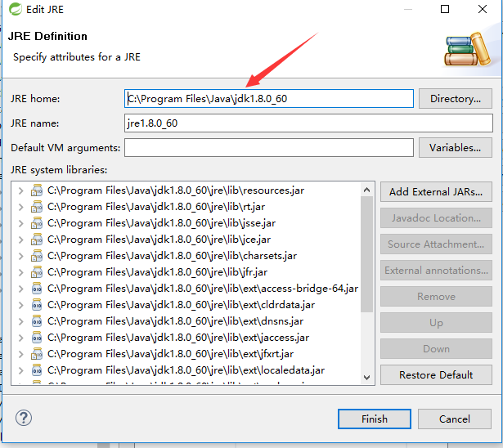
Task: Select the ext\access-bridge-64.jar path text
Action: [203, 289]
